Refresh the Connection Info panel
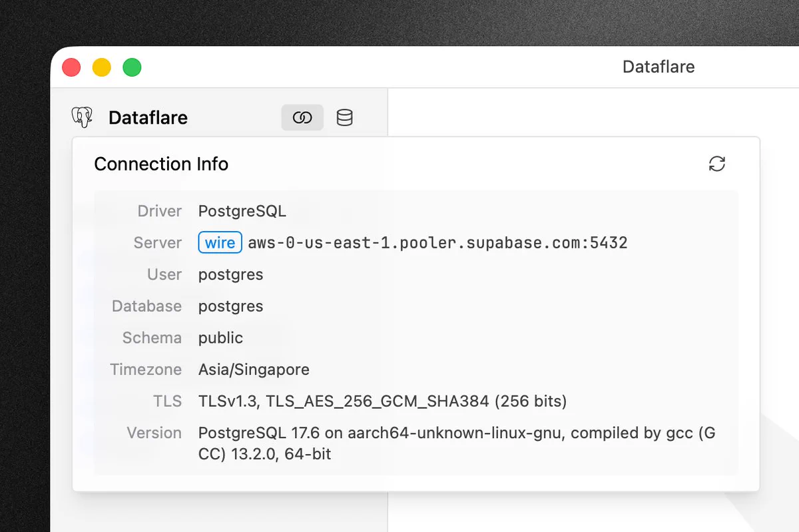 pyautogui.click(x=717, y=164)
